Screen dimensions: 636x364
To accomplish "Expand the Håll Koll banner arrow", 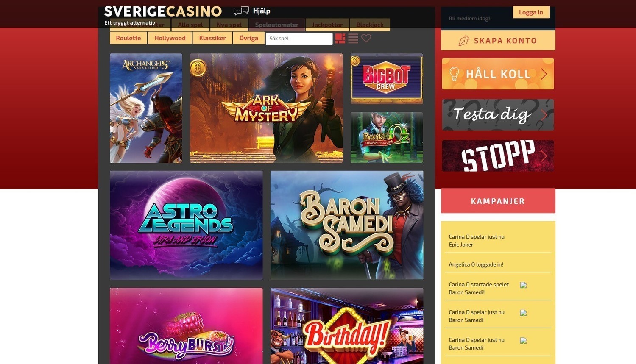I will (544, 74).
